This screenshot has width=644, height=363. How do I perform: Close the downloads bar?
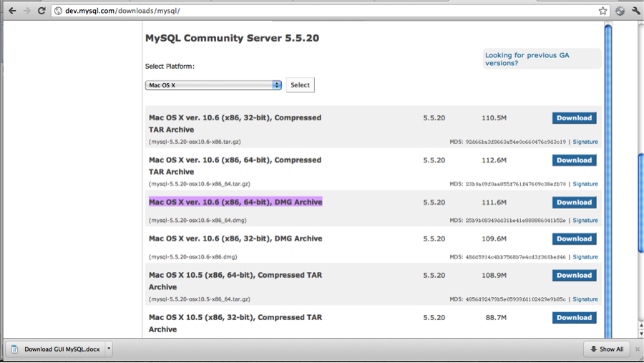[637, 349]
